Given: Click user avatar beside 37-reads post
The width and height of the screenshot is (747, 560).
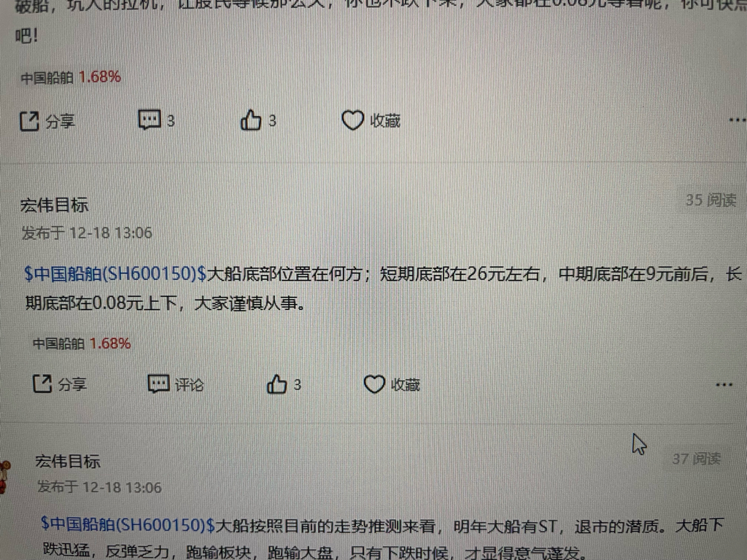Looking at the screenshot, I should point(5,476).
